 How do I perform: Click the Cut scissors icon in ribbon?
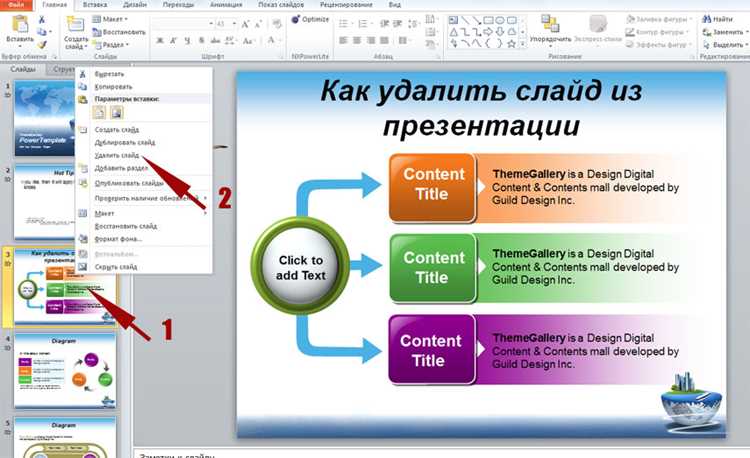(42, 20)
